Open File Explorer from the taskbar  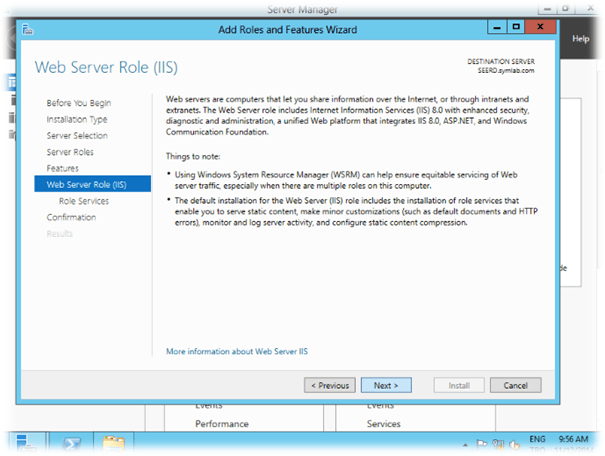click(113, 441)
